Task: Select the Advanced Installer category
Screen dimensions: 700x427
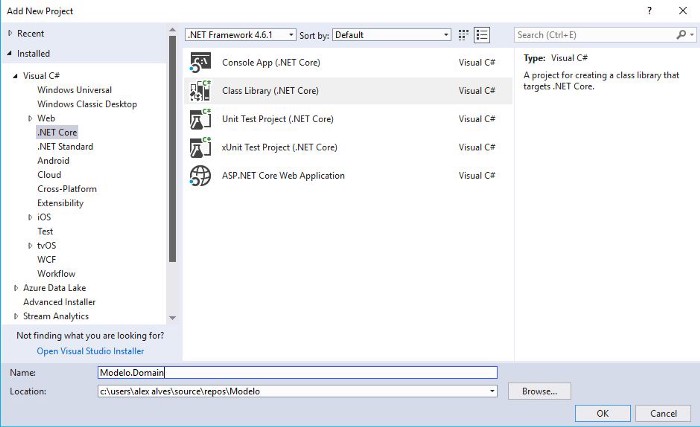Action: click(x=59, y=302)
